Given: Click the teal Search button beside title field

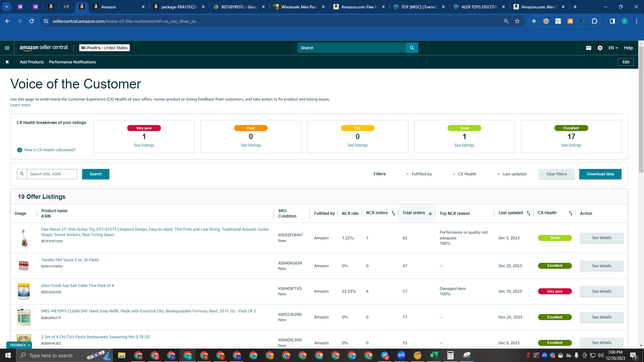Looking at the screenshot, I should (x=96, y=174).
